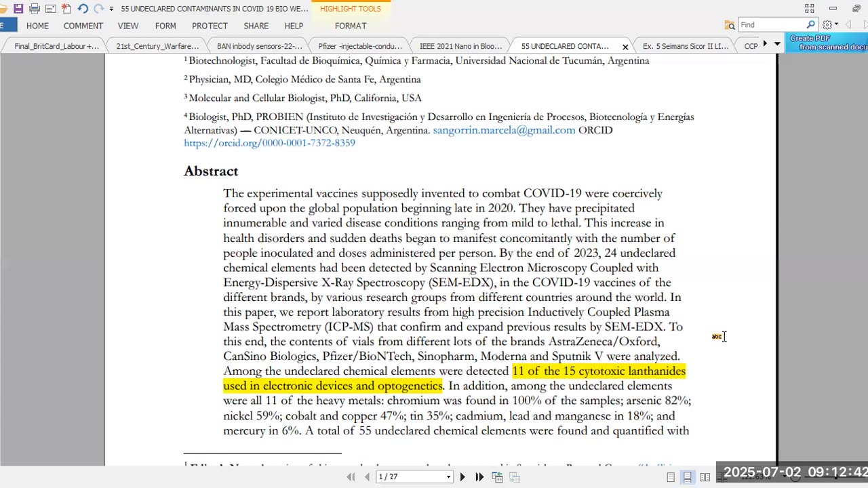Screen dimensions: 868x488
Task: Select continuous page view mode
Action: pos(688,477)
